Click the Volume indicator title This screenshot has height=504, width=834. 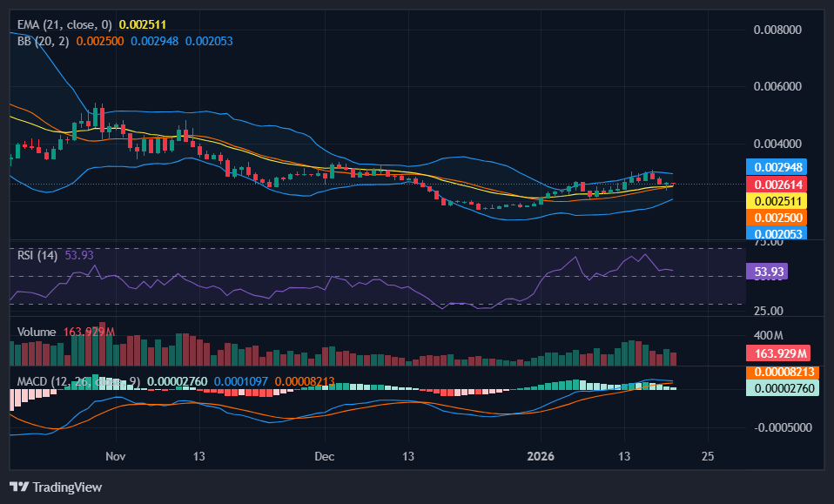click(x=37, y=332)
